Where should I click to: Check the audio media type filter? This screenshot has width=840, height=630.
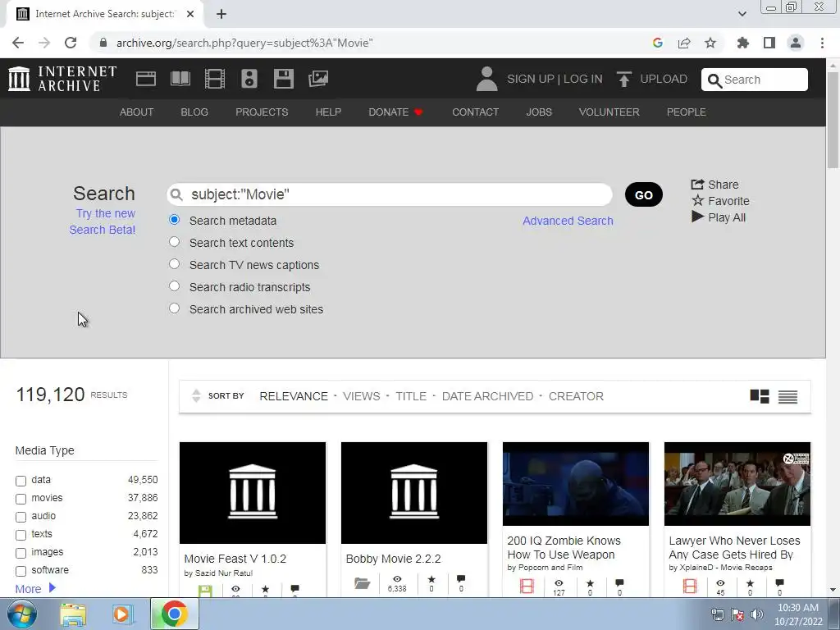21,517
